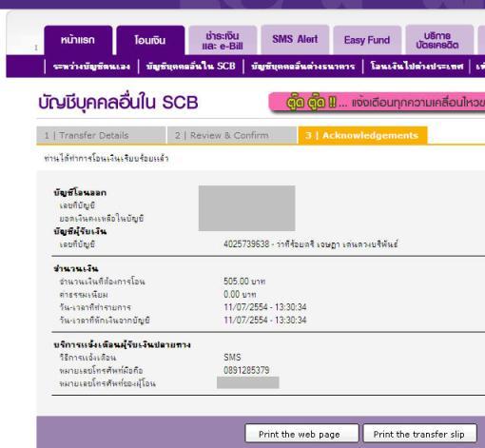Click recipient account number 4025739638
Screen dimensions: 485x448
click(246, 244)
